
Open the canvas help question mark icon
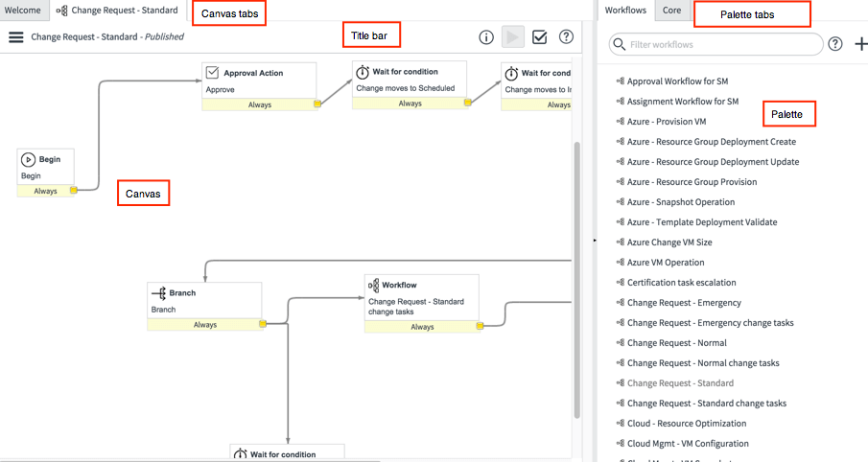pyautogui.click(x=566, y=36)
